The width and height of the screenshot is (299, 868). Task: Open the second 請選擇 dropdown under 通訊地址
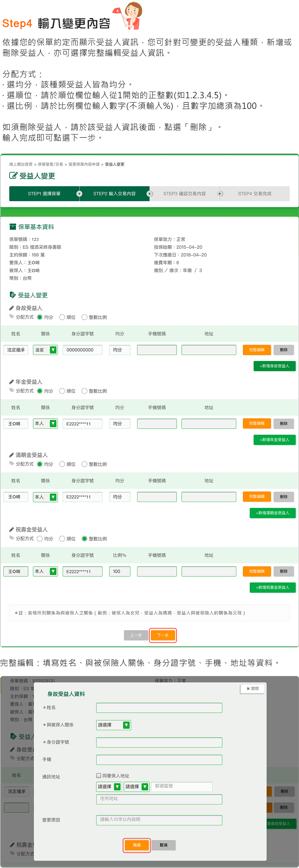click(136, 786)
